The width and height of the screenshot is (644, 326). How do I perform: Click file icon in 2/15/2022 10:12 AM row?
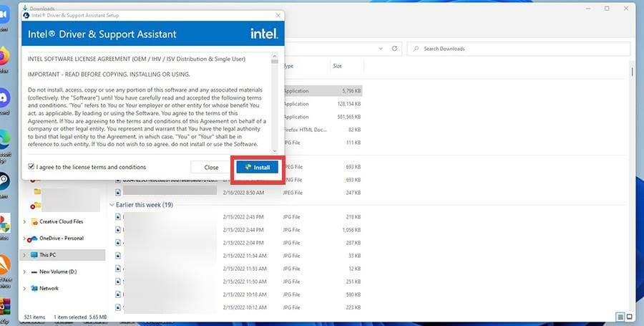[118, 307]
